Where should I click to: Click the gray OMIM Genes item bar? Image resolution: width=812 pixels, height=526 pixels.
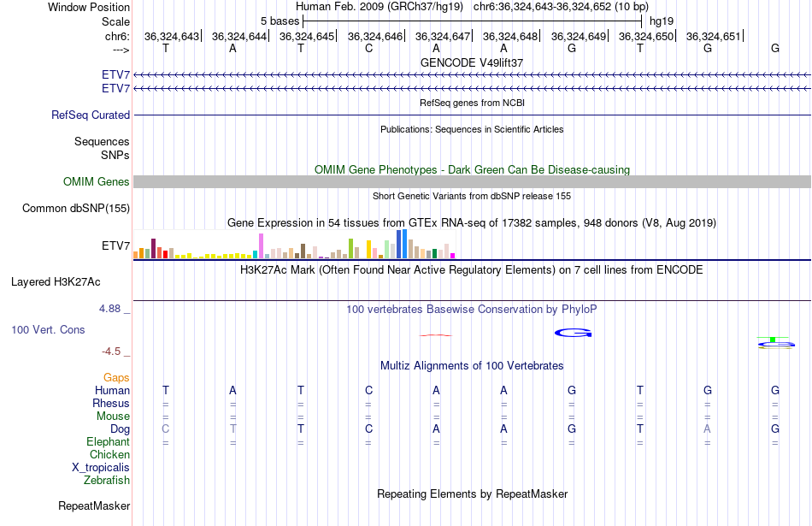click(472, 181)
